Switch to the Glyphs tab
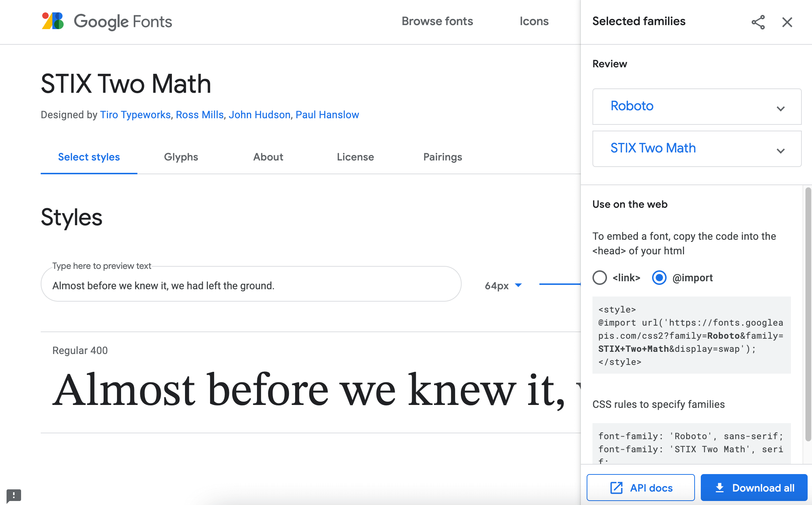Viewport: 812px width, 505px height. 180,156
